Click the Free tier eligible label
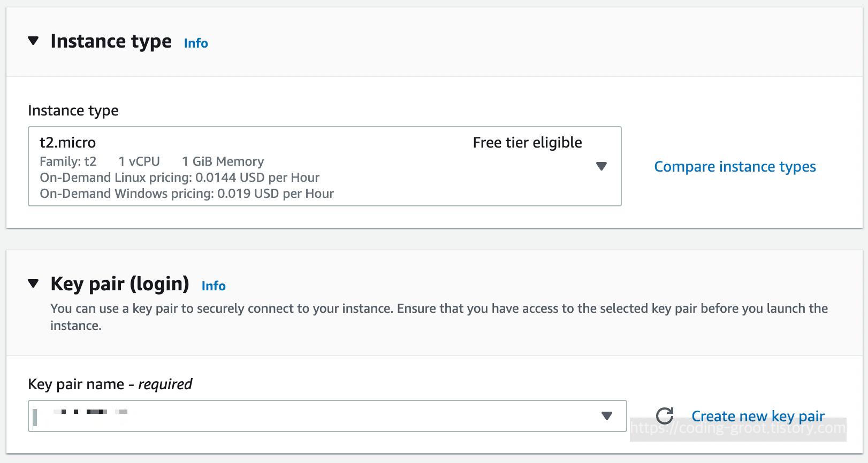 point(527,143)
